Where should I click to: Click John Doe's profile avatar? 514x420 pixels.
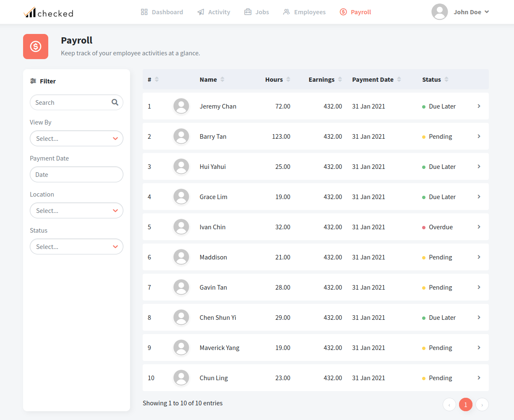pyautogui.click(x=439, y=12)
